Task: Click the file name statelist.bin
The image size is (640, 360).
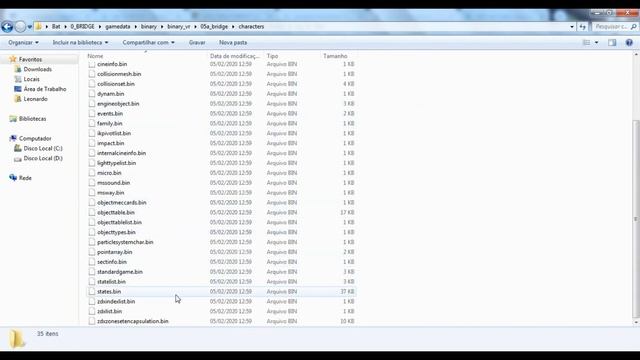Action: pyautogui.click(x=111, y=282)
